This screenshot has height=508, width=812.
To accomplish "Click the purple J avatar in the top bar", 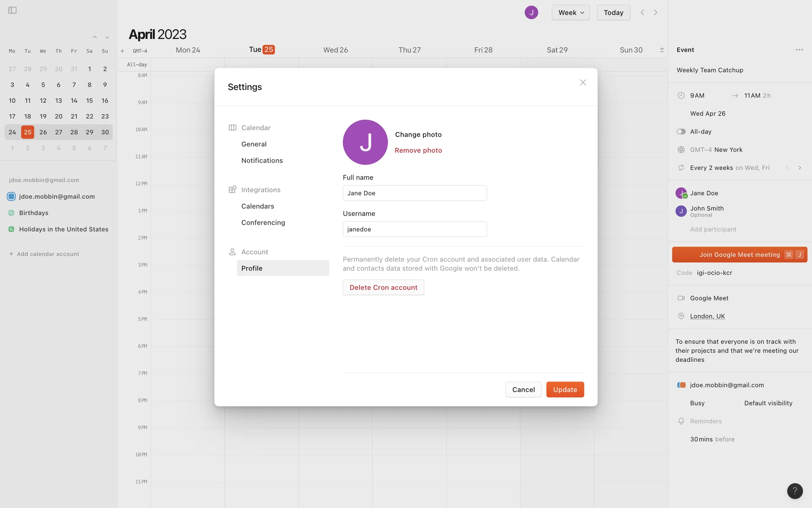I will coord(531,12).
